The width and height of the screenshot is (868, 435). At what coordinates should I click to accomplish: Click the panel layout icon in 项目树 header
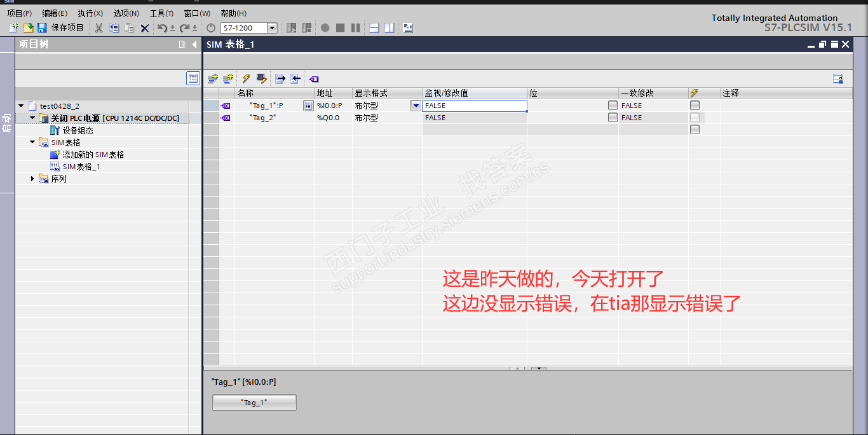pos(182,45)
